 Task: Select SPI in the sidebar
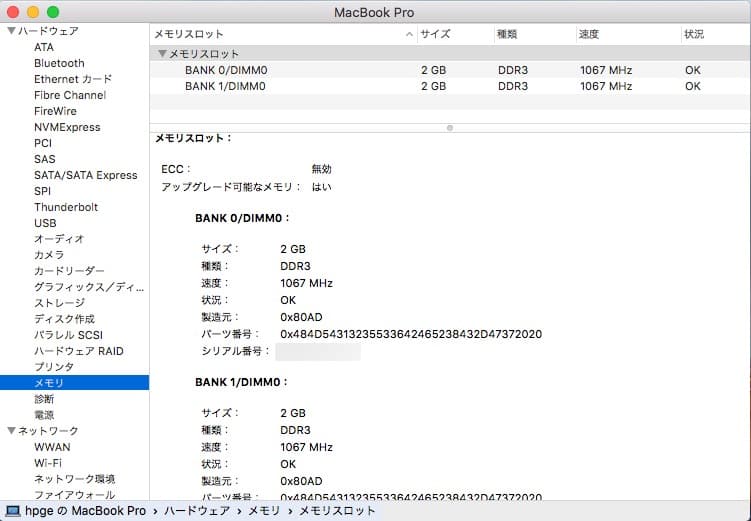42,191
